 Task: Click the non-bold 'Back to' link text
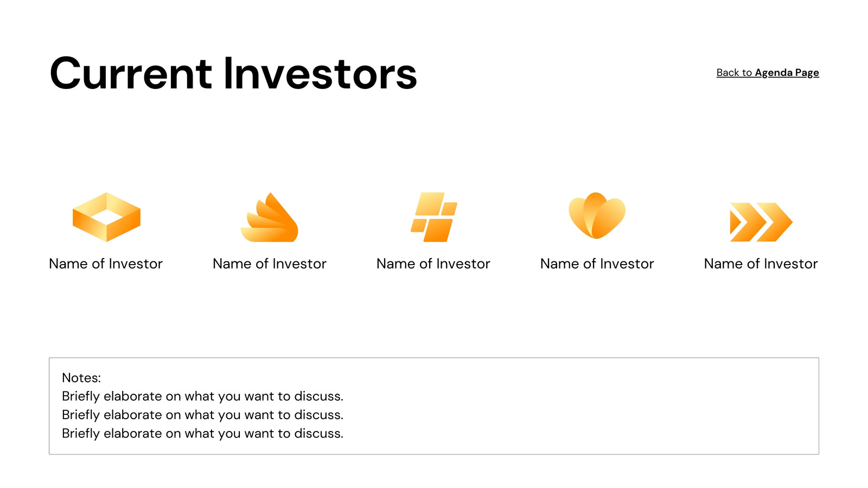pos(734,73)
